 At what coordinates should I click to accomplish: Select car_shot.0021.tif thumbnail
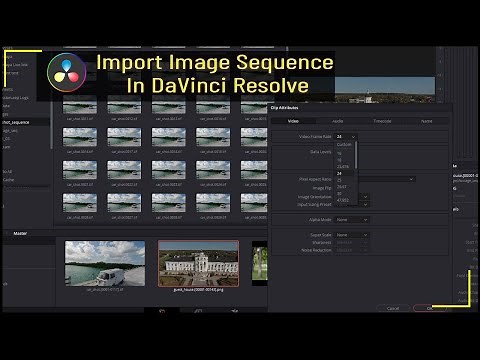point(80,170)
